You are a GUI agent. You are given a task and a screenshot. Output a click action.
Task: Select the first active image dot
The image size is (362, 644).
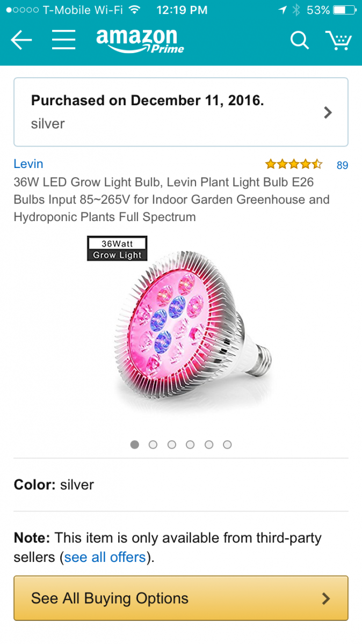[x=135, y=444]
